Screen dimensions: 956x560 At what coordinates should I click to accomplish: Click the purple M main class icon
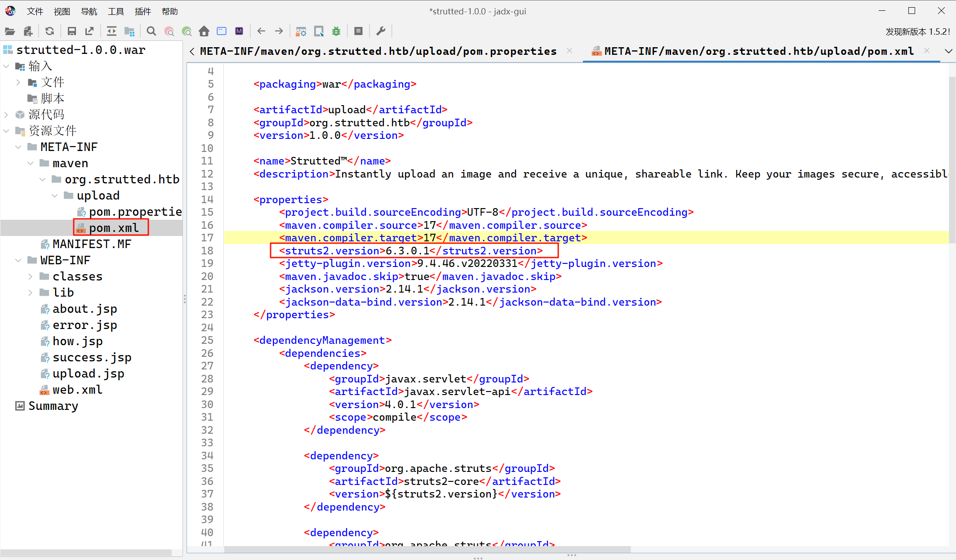pos(239,31)
